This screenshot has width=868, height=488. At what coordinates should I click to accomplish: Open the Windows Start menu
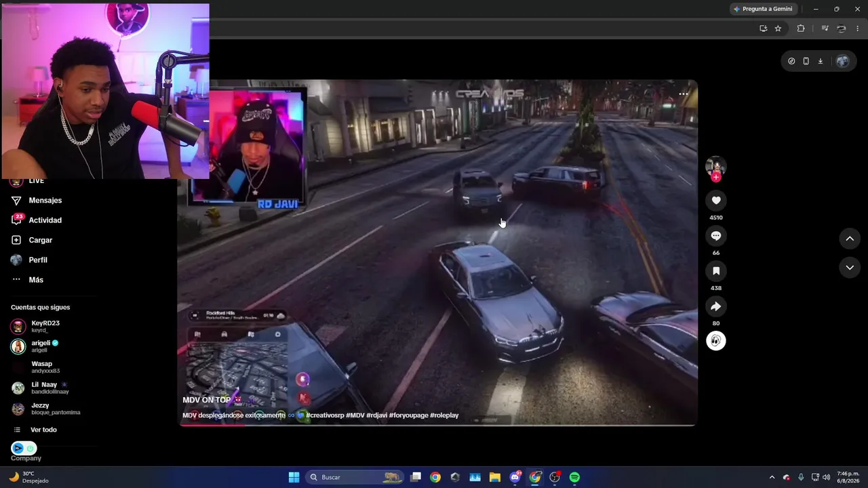(294, 477)
